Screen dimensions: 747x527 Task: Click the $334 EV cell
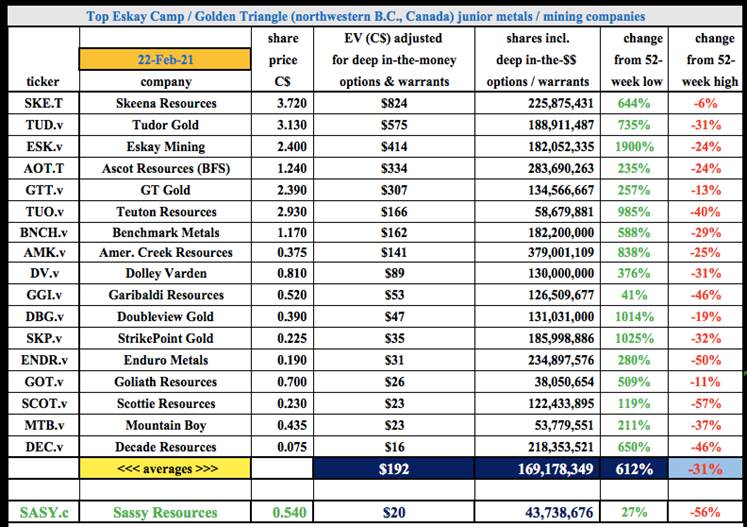point(394,168)
